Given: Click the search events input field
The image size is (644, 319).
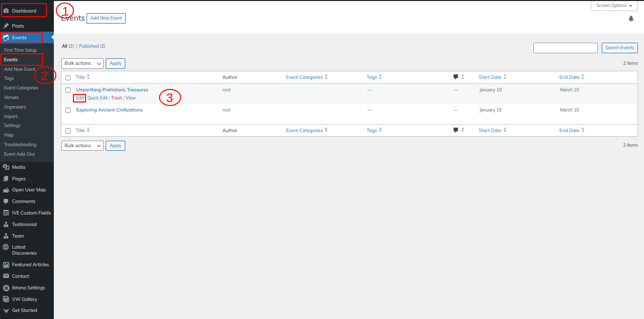Looking at the screenshot, I should [565, 48].
